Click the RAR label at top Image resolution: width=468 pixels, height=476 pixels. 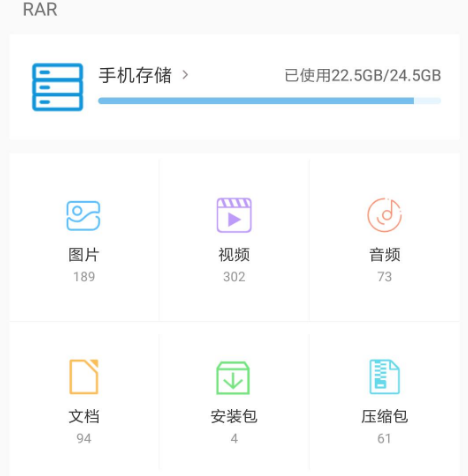pyautogui.click(x=40, y=9)
